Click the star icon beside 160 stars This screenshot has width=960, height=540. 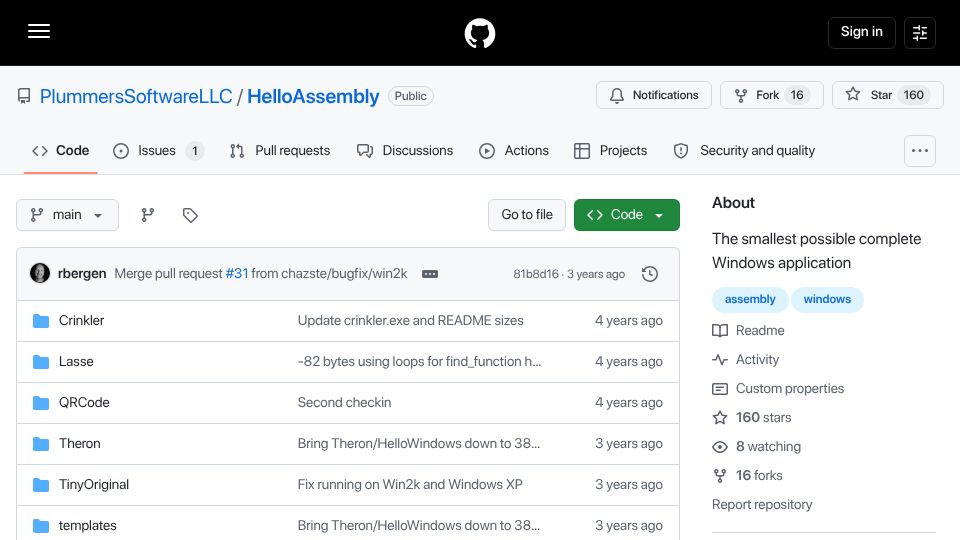(x=720, y=418)
